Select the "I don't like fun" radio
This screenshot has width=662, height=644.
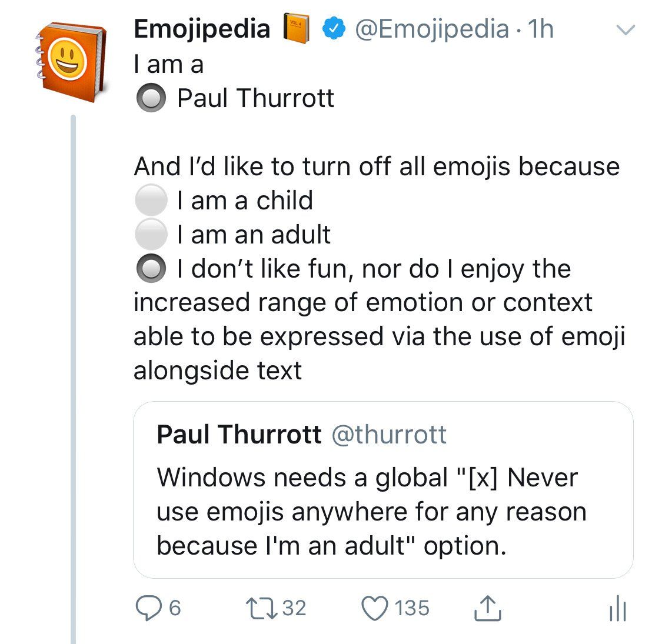tap(151, 269)
